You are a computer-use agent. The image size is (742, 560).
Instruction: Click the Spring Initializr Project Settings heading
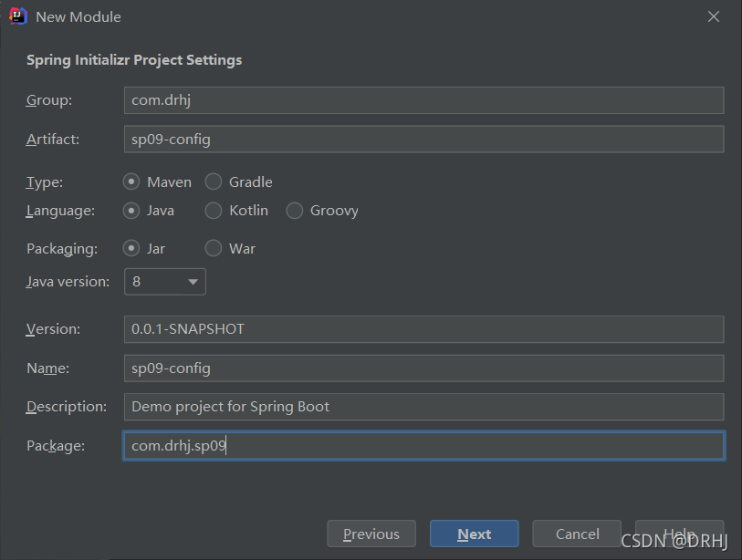coord(134,60)
